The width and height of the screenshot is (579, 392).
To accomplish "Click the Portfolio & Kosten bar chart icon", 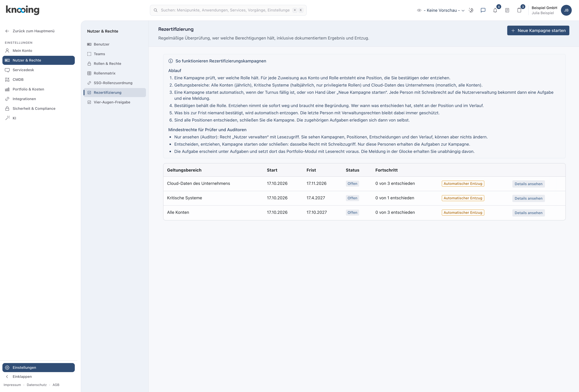I will pyautogui.click(x=7, y=89).
